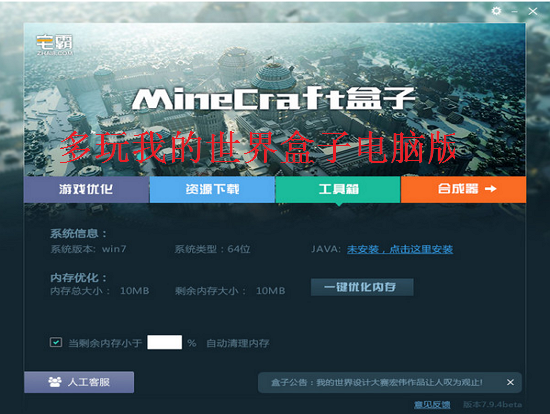Open the 盒子公告 announcement text
Screen dimensions: 550x414
[x=376, y=382]
